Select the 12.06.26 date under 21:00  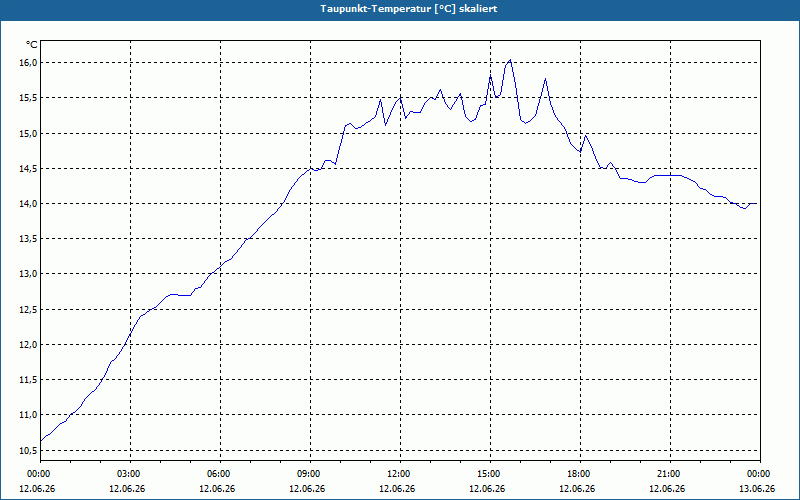pos(667,489)
